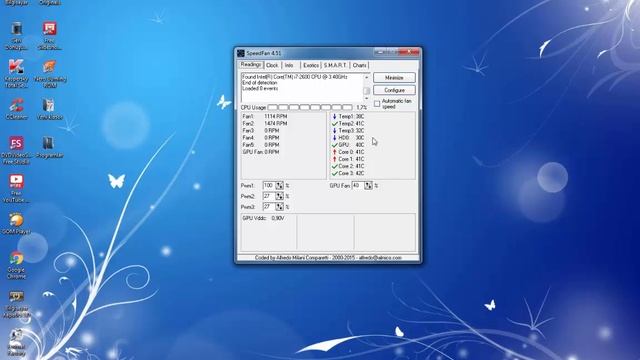Open the Configure dialog
Screen dimensions: 640x360
[x=394, y=90]
